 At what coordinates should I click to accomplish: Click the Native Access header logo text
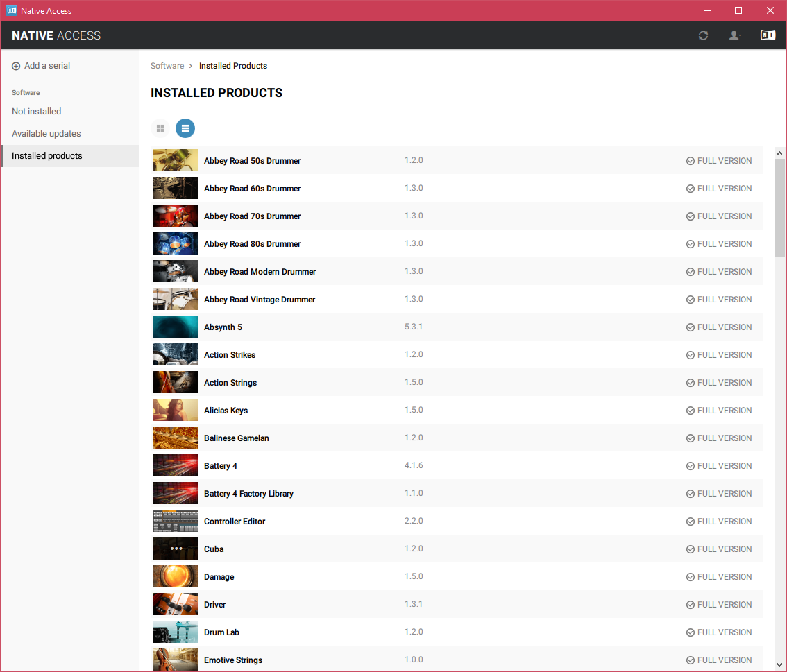tap(56, 35)
